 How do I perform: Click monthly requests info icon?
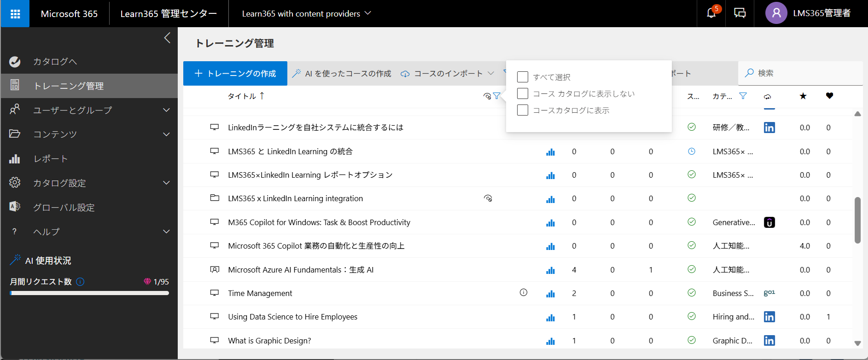[x=80, y=282]
